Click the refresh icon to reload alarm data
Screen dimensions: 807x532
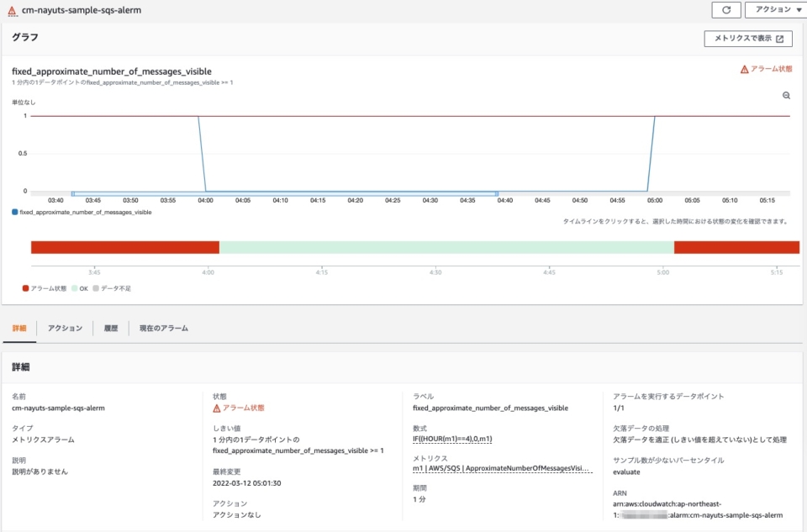point(727,9)
